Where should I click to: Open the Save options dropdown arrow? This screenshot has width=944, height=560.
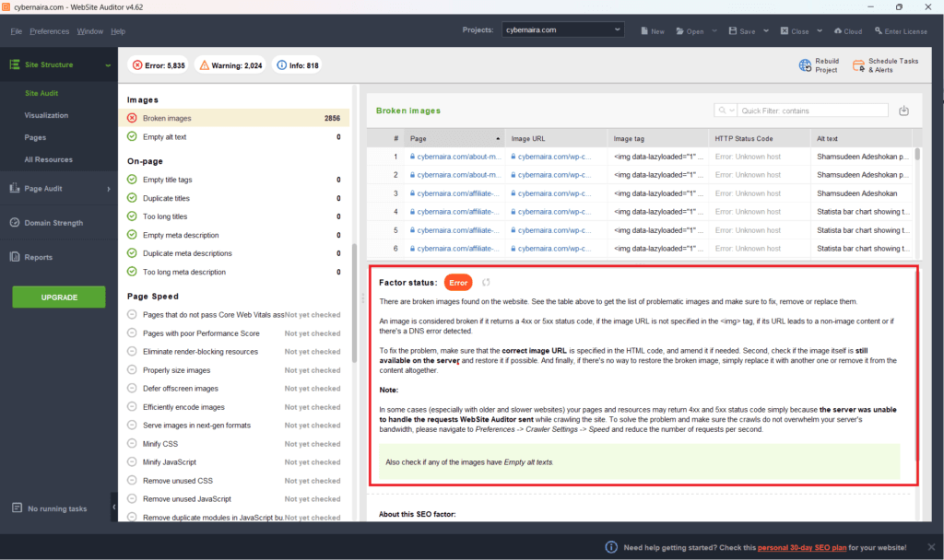click(766, 30)
